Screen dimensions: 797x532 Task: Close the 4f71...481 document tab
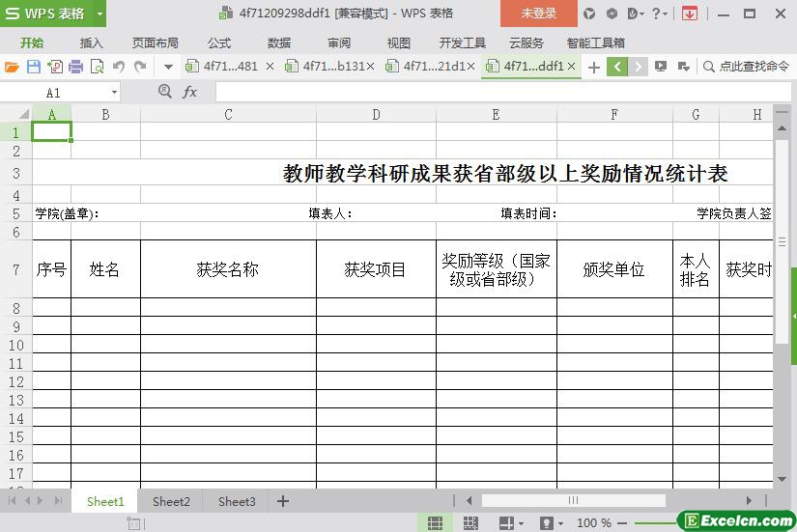tap(270, 66)
